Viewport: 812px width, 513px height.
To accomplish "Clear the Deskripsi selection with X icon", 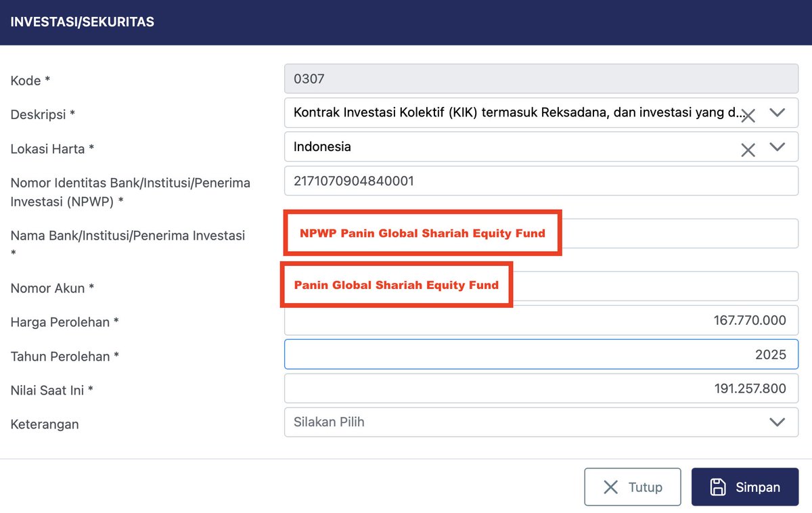I will (748, 116).
